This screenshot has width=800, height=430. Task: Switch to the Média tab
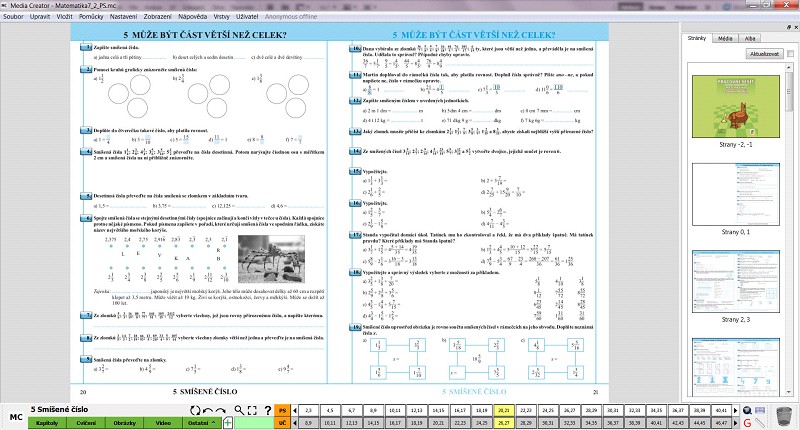725,38
